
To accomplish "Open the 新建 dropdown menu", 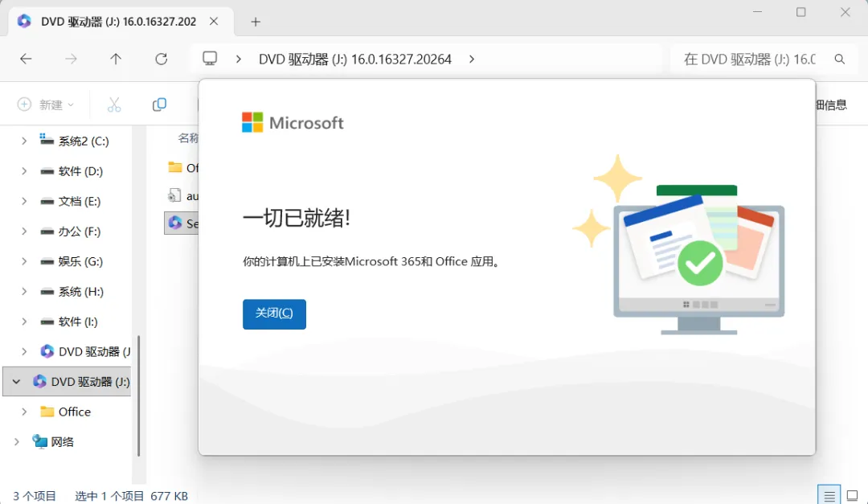I will (46, 104).
